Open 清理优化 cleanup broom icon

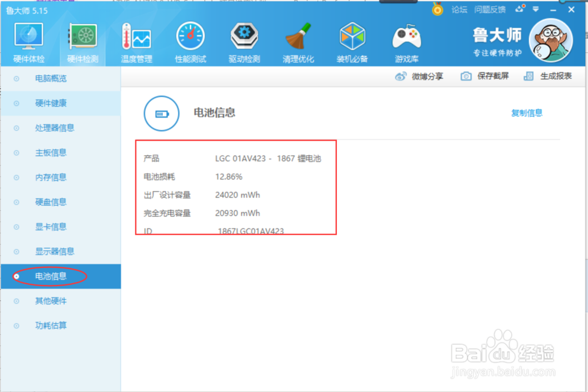298,42
